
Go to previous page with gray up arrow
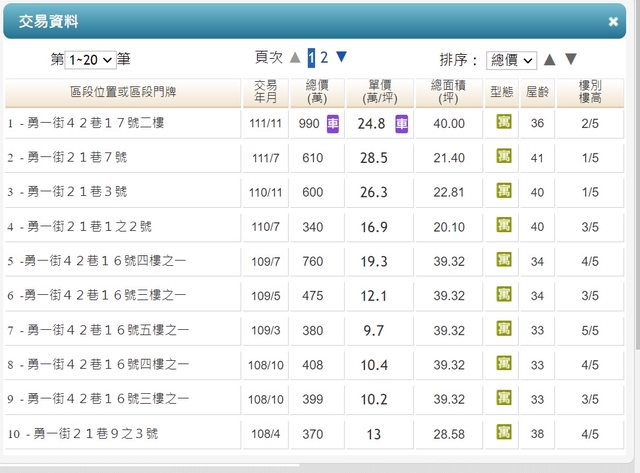pyautogui.click(x=295, y=58)
